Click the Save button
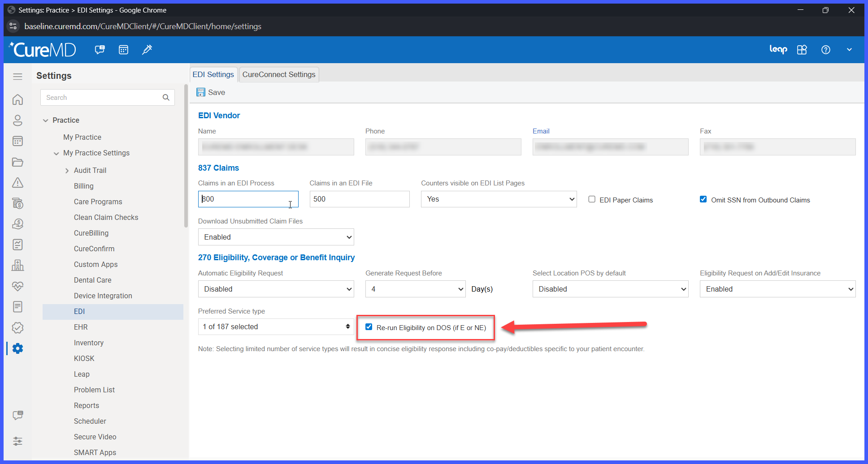868x464 pixels. click(211, 92)
